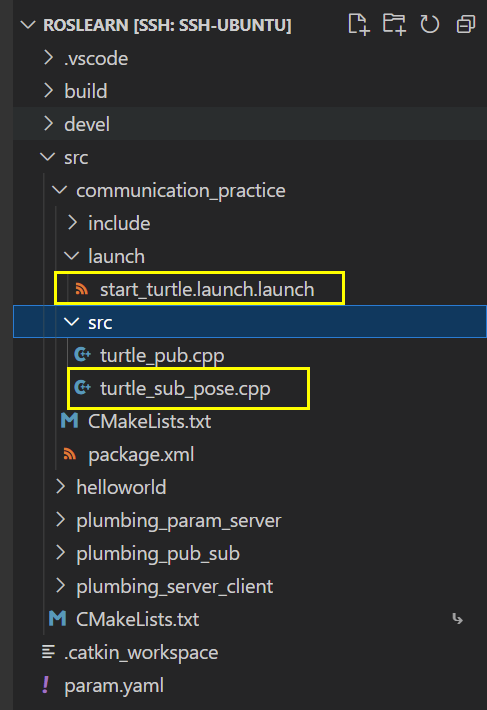Collapse all folders in Explorer

pos(466,24)
